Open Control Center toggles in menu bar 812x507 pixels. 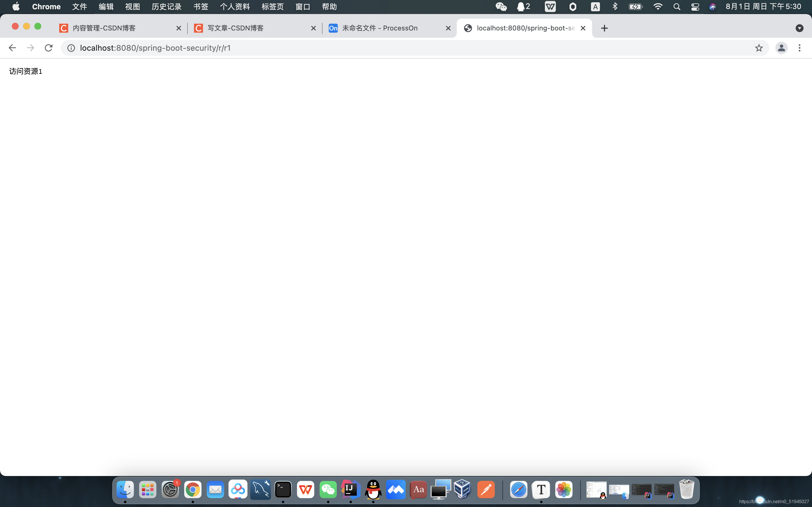[695, 7]
